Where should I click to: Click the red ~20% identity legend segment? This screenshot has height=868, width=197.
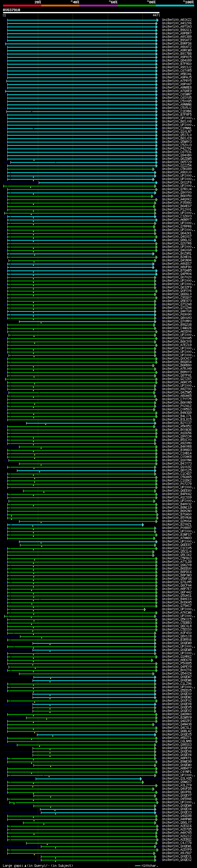click(22, 6)
